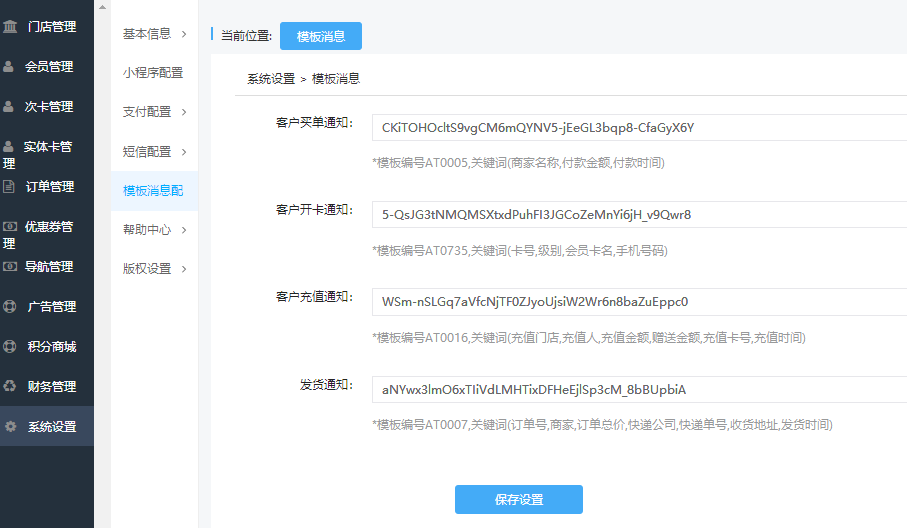
Task: Click the 广告管理 lifebuoy icon
Action: 10,307
